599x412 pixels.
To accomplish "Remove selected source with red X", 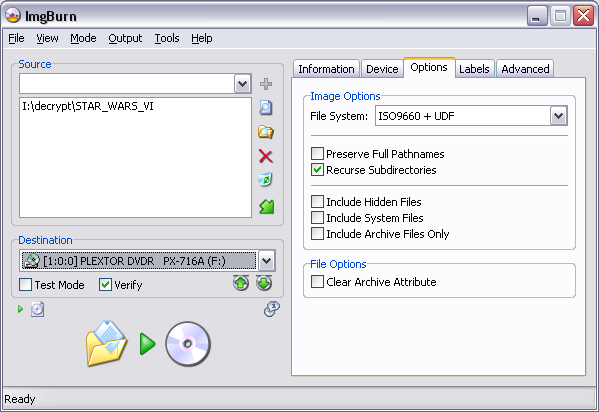I will 266,156.
